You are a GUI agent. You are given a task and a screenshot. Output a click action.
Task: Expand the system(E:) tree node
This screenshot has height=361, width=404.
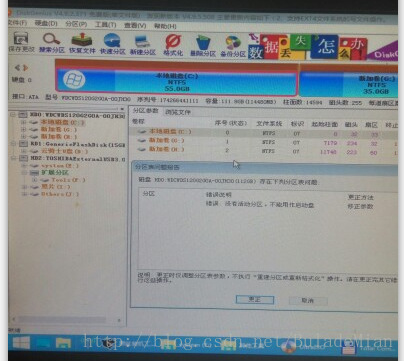point(24,165)
